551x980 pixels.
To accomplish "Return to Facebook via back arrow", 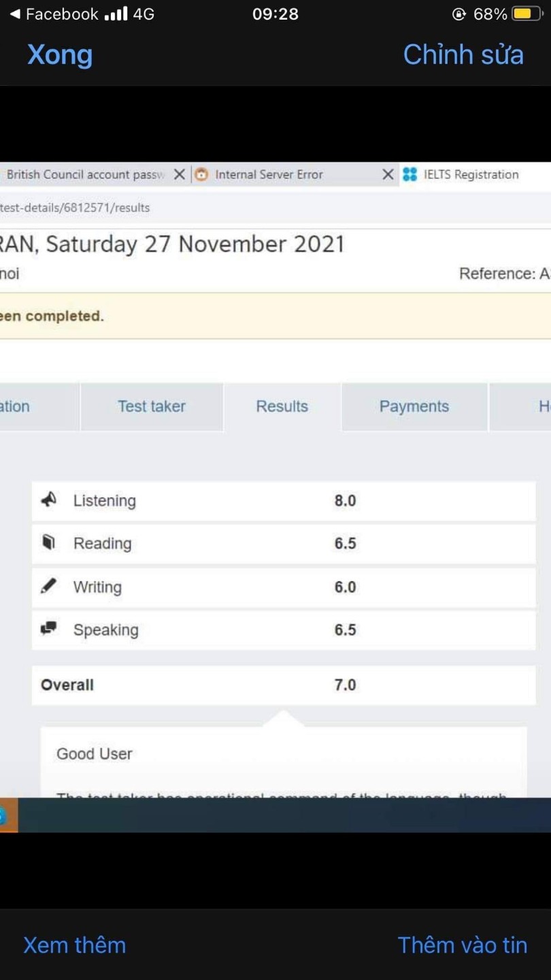I will click(15, 14).
